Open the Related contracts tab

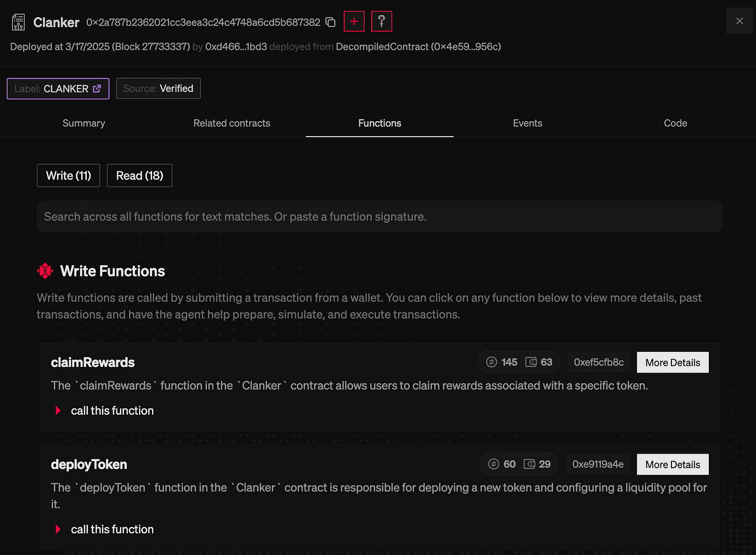(232, 123)
